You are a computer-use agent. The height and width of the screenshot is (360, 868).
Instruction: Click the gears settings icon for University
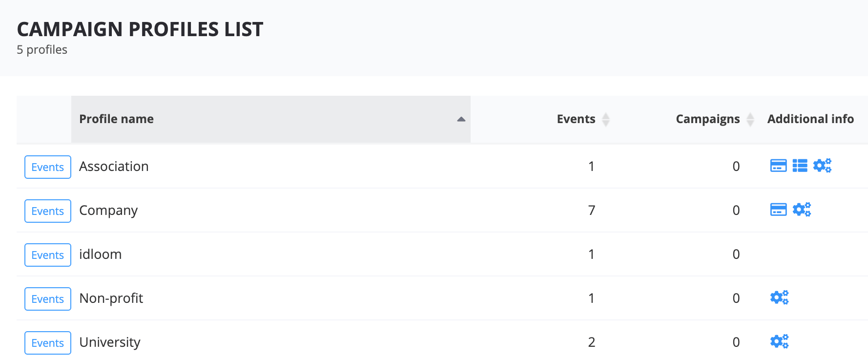pos(779,342)
